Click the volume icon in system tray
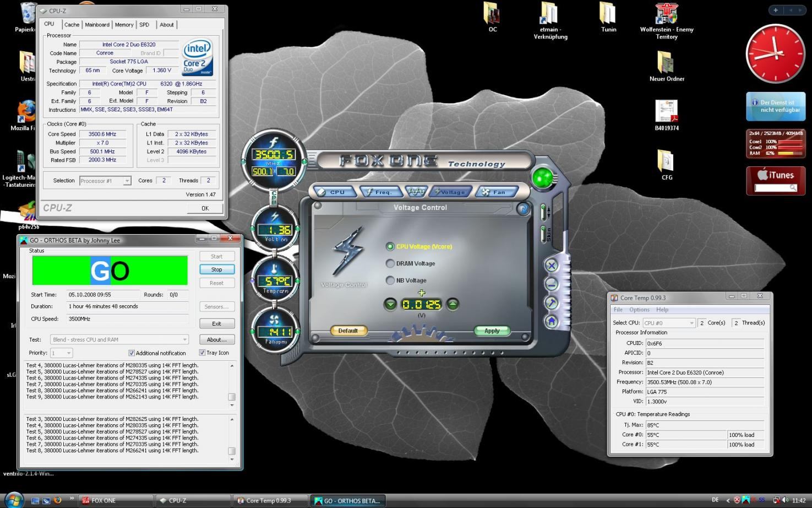 [784, 500]
